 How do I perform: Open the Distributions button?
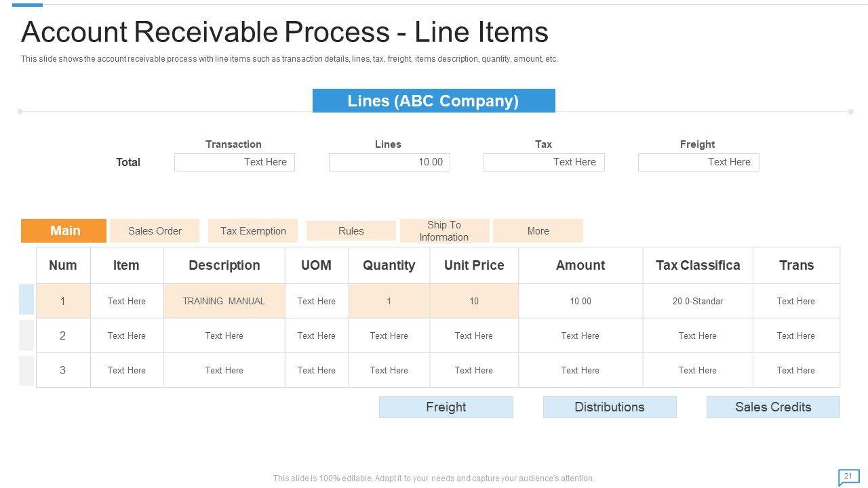(x=609, y=407)
